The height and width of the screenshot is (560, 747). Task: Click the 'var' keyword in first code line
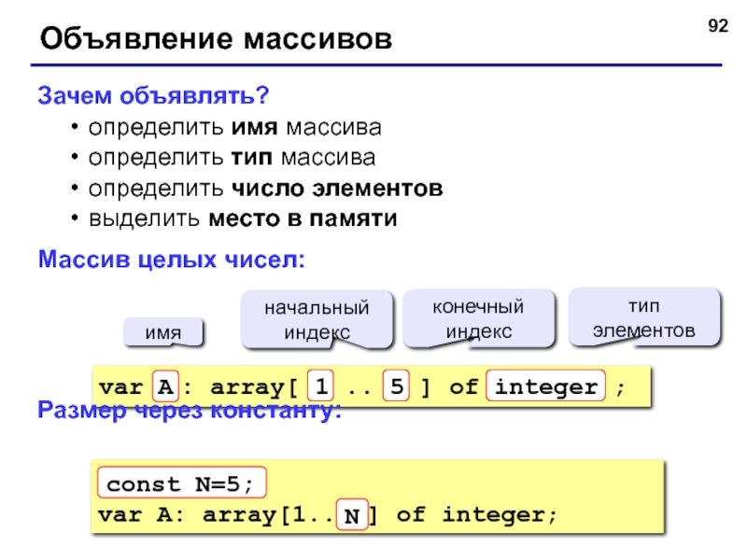(x=121, y=387)
